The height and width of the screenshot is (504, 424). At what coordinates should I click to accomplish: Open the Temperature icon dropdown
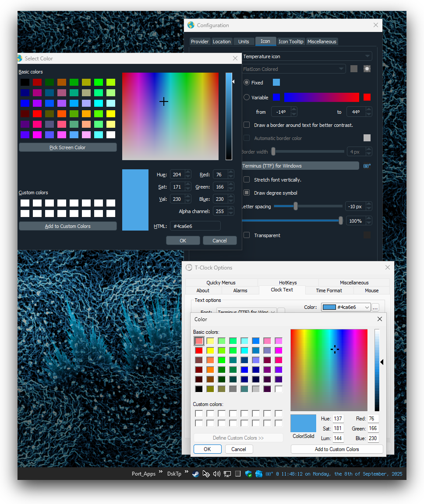coord(307,56)
